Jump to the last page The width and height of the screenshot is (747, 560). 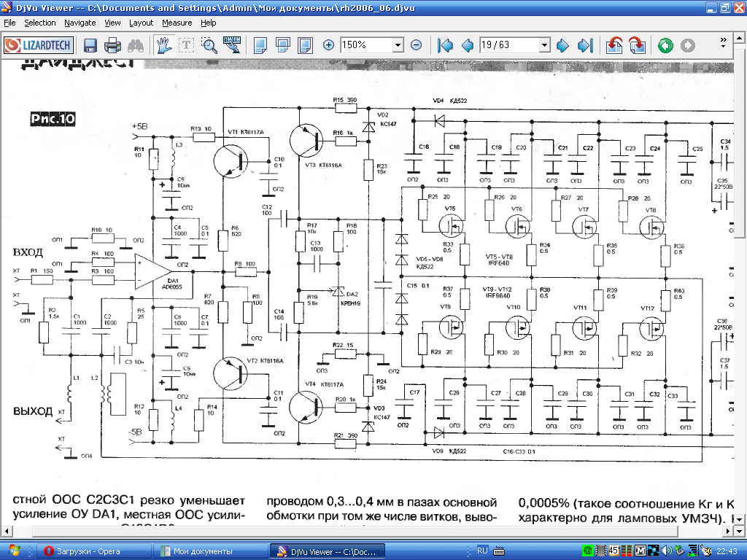pos(585,46)
